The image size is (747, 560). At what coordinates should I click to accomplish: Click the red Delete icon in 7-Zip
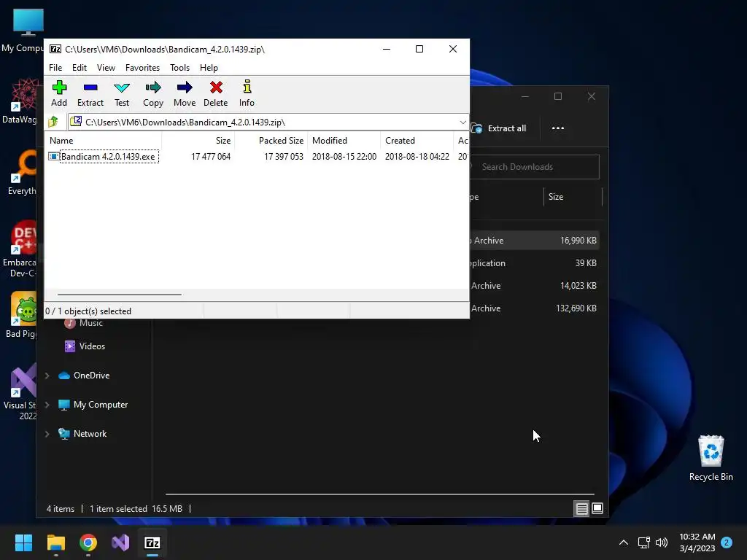[x=216, y=94]
